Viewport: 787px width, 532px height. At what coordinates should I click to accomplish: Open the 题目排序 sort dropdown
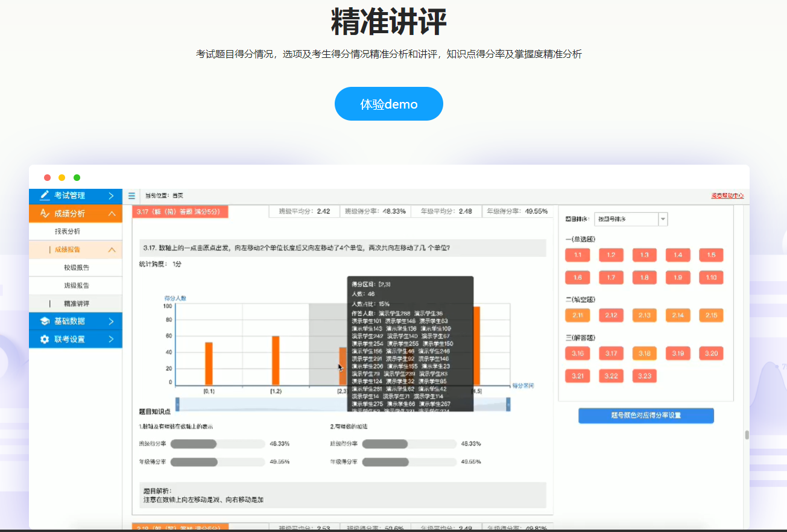point(631,219)
